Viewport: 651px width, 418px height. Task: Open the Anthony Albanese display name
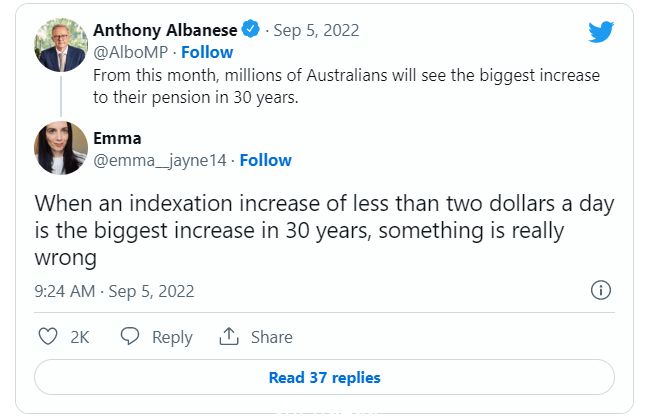[x=165, y=30]
